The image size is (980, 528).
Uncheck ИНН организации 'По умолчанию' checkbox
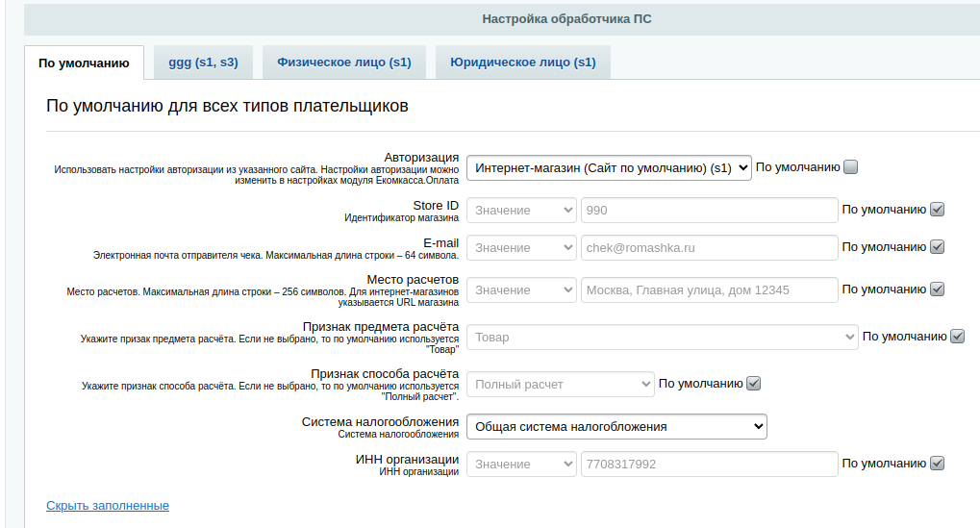coord(938,464)
